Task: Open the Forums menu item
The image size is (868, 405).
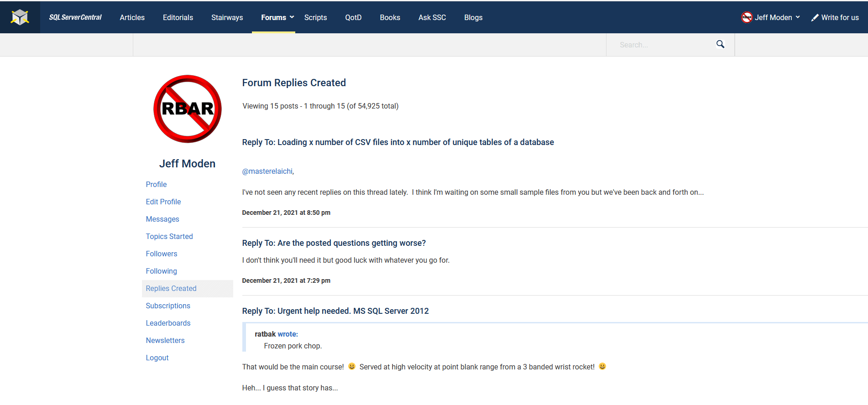Action: tap(273, 17)
